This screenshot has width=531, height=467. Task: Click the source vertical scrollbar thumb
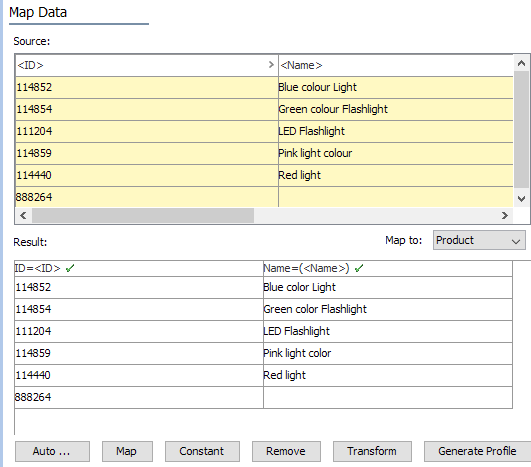click(x=522, y=129)
